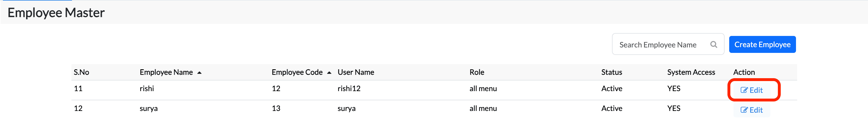Viewport: 868px width, 119px height.
Task: Click Active status in rishi's row
Action: coord(612,89)
